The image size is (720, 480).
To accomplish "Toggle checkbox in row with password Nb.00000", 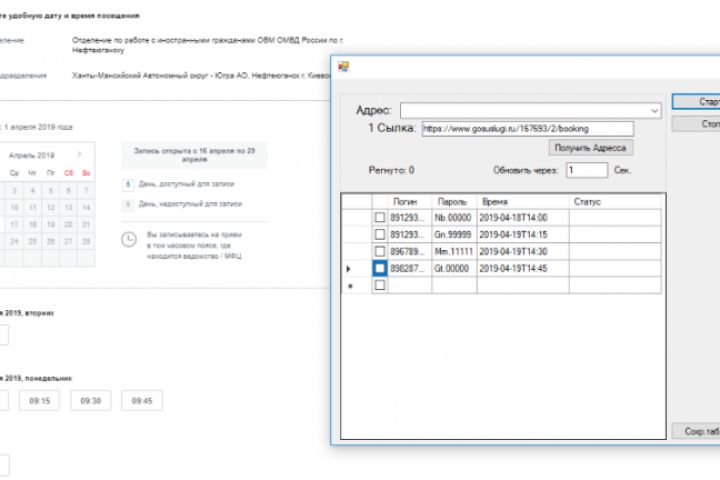I will (380, 217).
